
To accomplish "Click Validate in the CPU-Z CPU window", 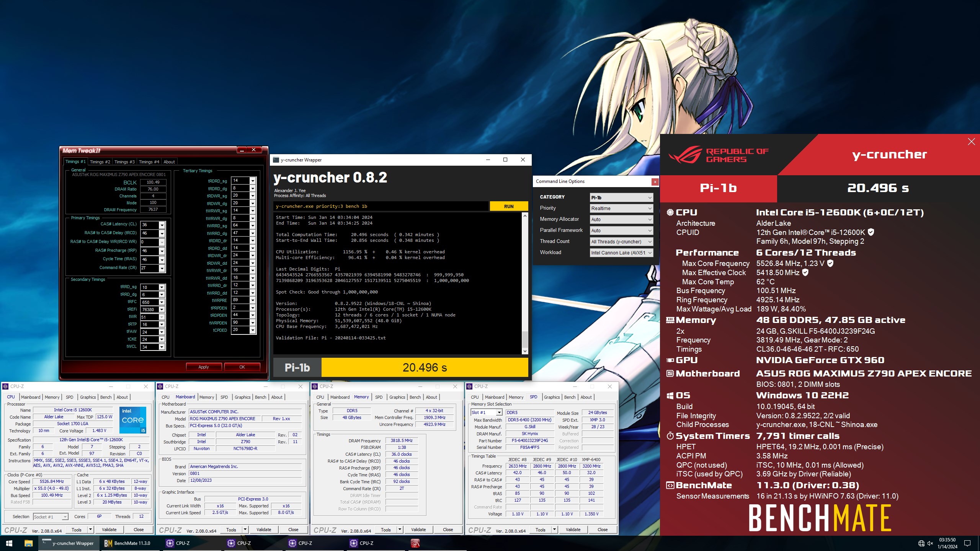I will pyautogui.click(x=109, y=530).
